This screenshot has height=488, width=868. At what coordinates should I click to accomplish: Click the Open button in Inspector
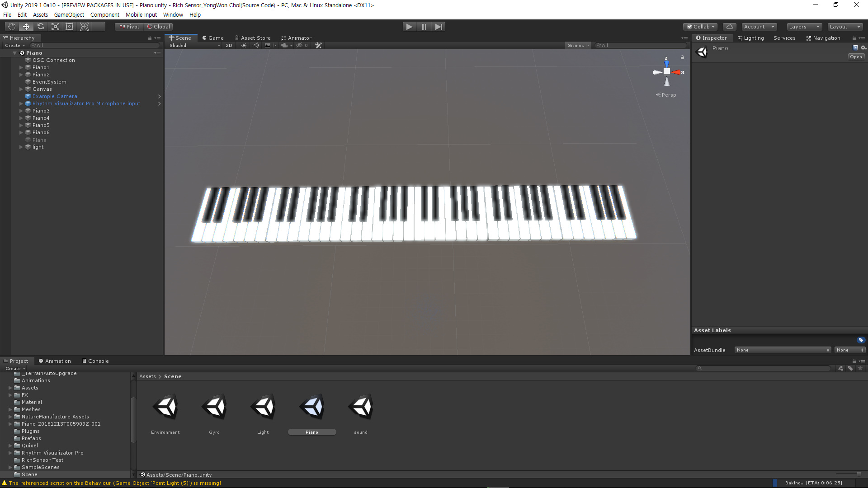tap(856, 57)
